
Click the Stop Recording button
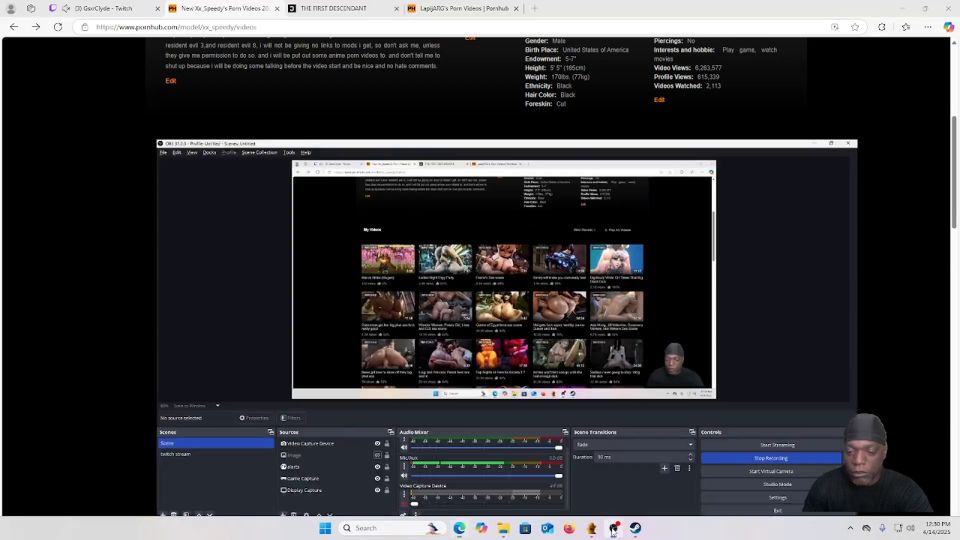click(770, 458)
